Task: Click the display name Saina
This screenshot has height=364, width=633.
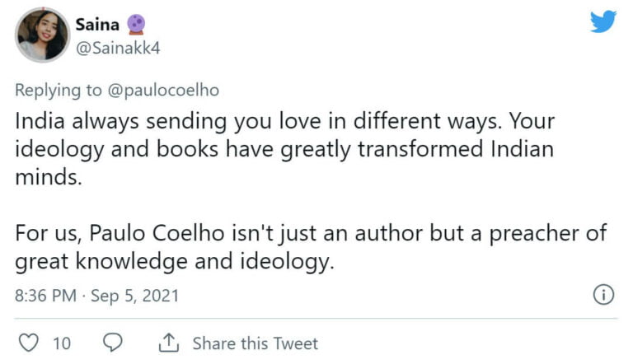Action: point(97,25)
